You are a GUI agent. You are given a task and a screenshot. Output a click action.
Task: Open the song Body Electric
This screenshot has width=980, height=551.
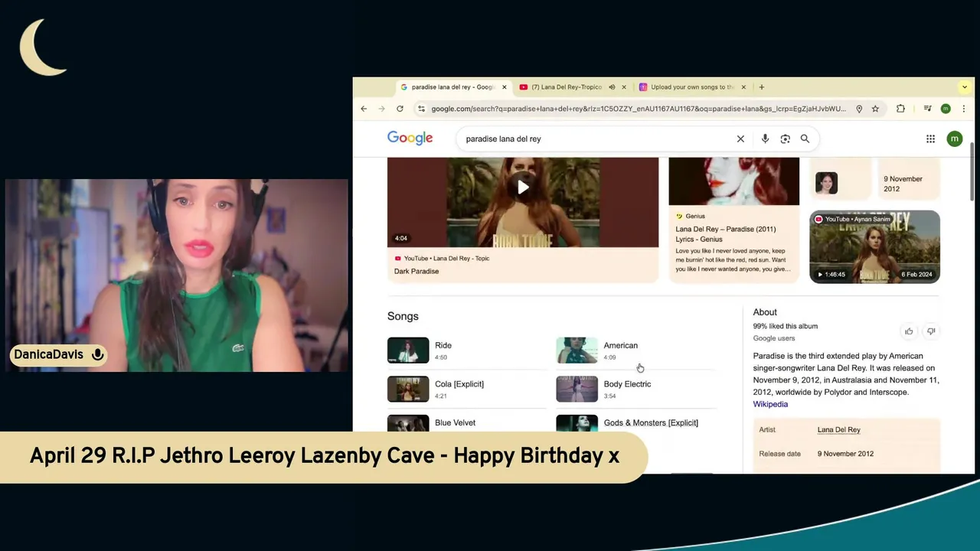pyautogui.click(x=627, y=384)
